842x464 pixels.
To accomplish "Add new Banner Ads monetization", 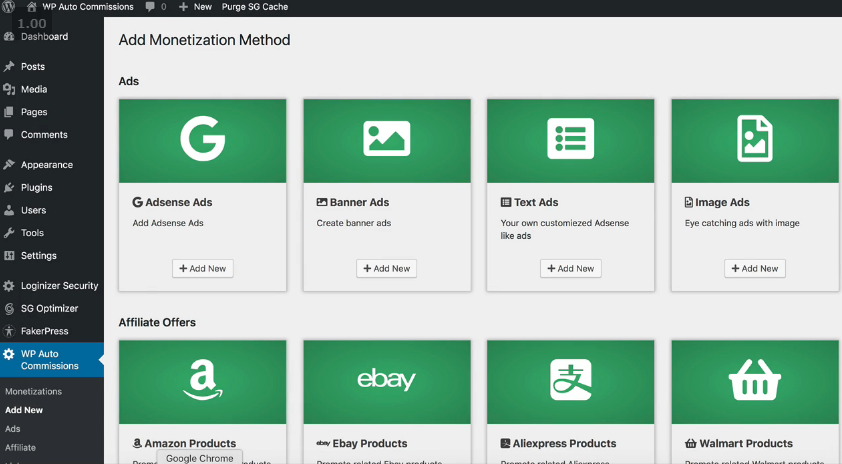I will (x=387, y=269).
